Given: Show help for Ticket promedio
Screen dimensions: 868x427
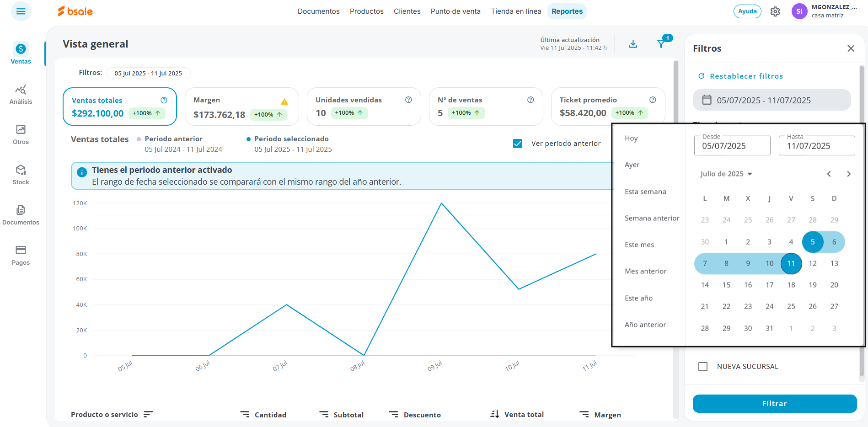Looking at the screenshot, I should point(653,100).
